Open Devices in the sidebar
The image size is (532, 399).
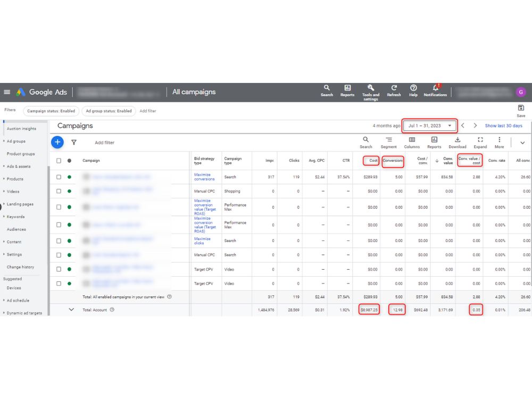pyautogui.click(x=14, y=288)
